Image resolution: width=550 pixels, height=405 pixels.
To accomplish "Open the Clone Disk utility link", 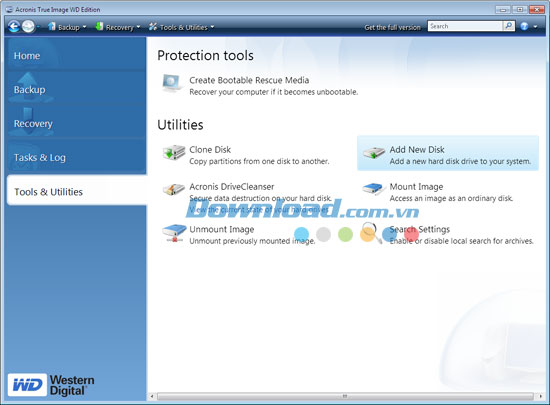I will pos(210,149).
